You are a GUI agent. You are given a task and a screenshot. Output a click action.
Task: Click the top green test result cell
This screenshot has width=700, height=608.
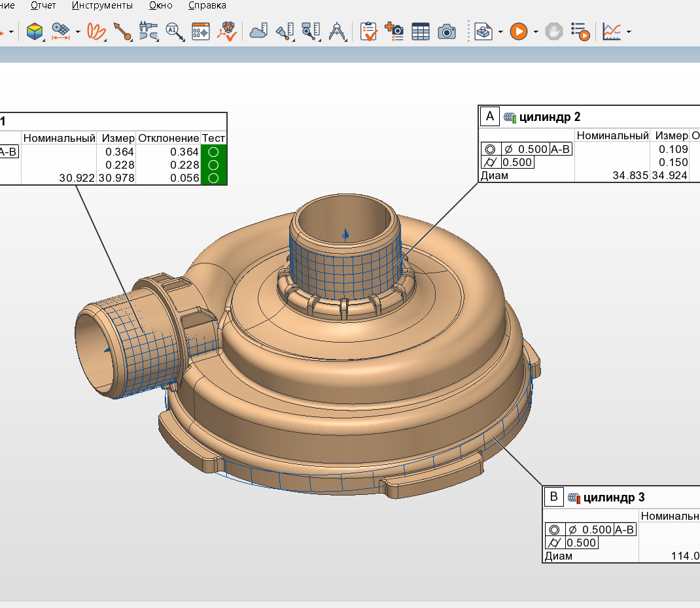coord(214,152)
